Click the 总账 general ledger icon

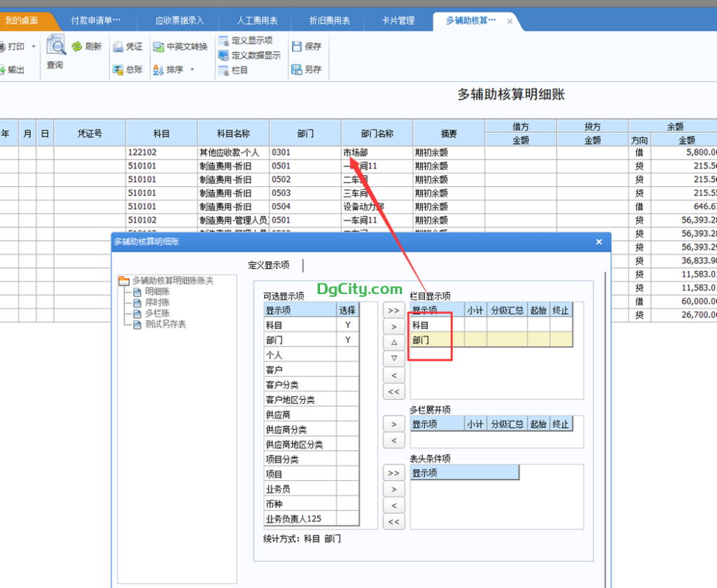point(118,69)
